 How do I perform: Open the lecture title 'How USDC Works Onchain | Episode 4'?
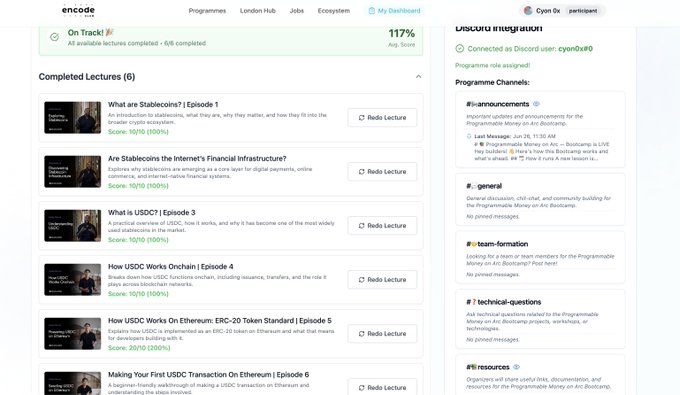170,267
